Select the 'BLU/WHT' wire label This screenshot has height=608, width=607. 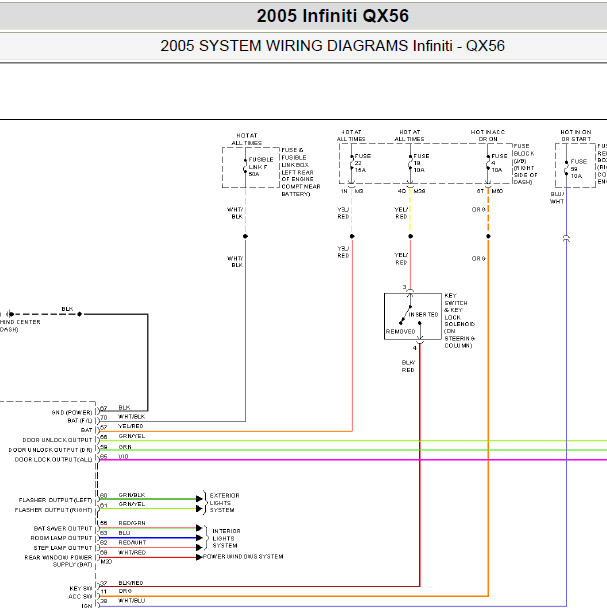(557, 197)
